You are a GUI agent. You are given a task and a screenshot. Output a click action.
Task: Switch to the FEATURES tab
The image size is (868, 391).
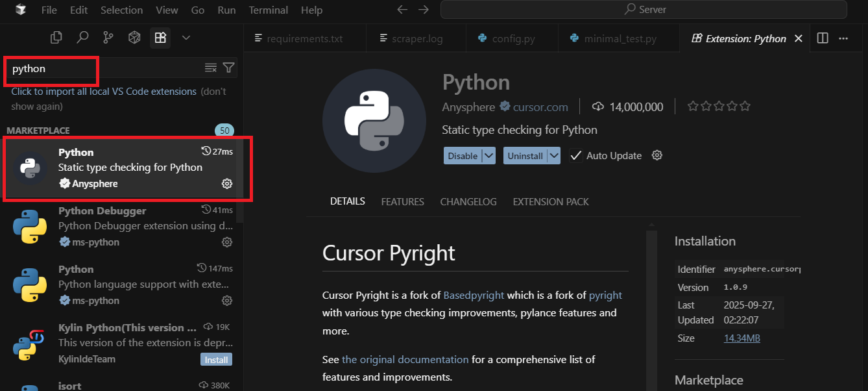point(403,201)
